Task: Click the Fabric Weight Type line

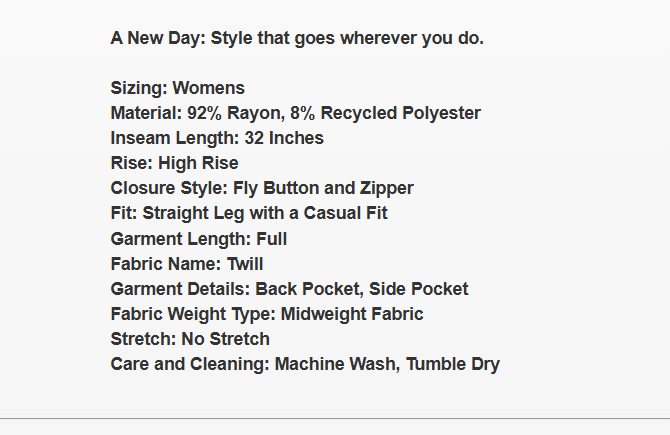Action: tap(267, 314)
